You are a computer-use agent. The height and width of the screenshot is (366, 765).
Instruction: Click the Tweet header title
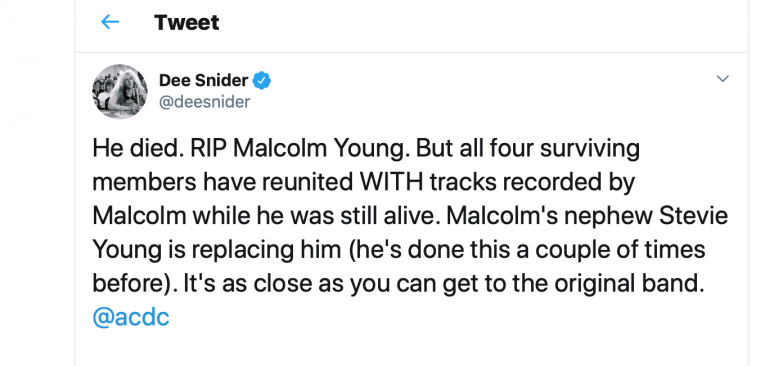tap(186, 22)
